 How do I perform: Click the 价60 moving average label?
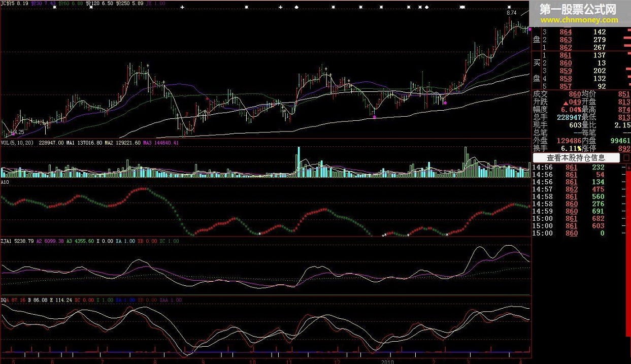coord(70,3)
